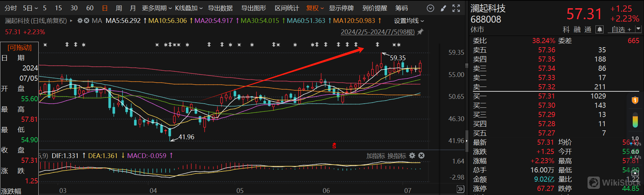Click the 59.35 high price label

398,58
